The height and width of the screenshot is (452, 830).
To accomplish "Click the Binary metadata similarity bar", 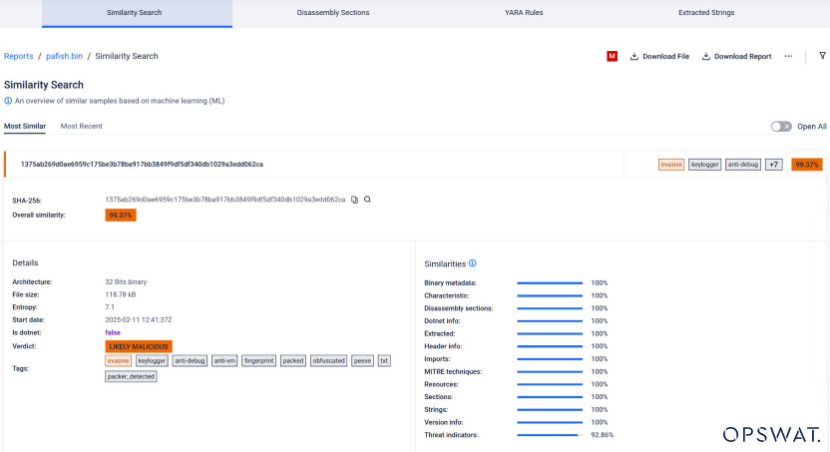I will [549, 283].
